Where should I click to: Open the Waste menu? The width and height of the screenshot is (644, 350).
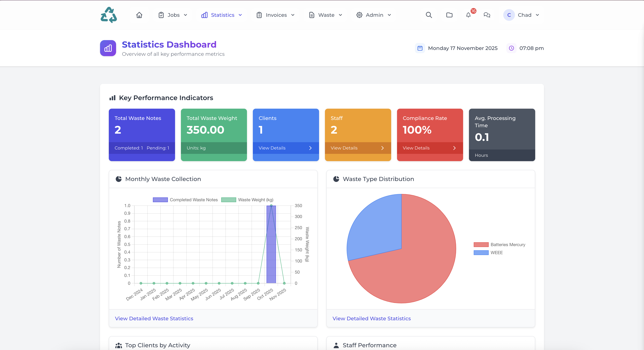326,15
